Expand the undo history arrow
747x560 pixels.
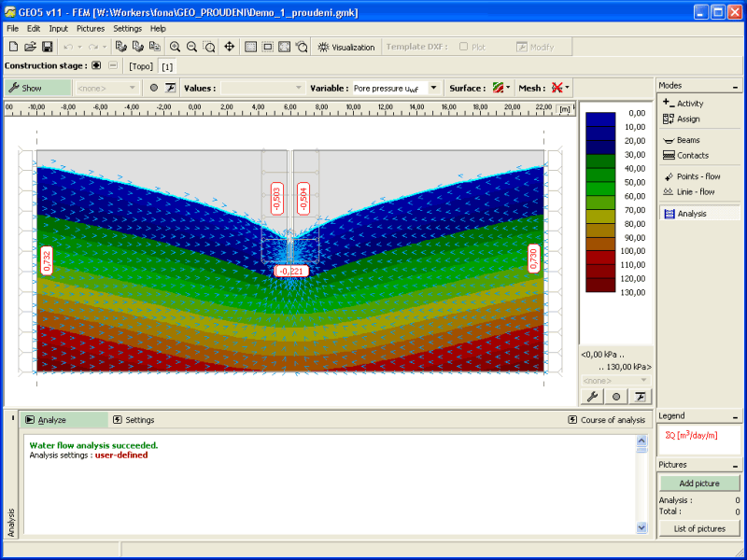point(79,47)
